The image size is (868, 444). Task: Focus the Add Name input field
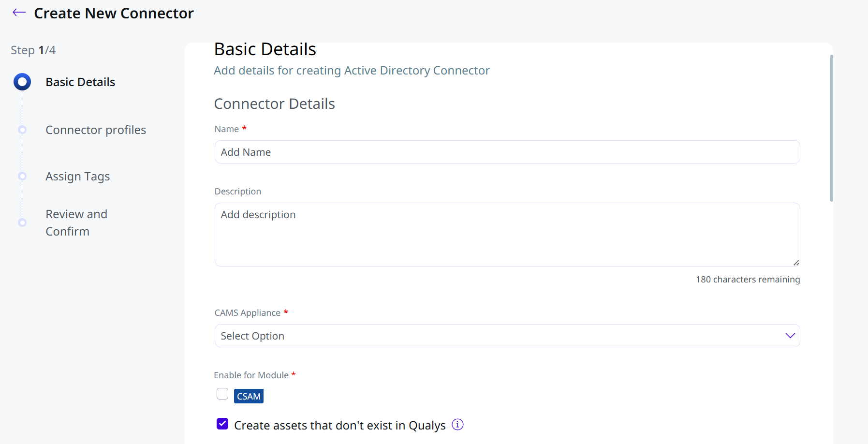click(x=507, y=152)
